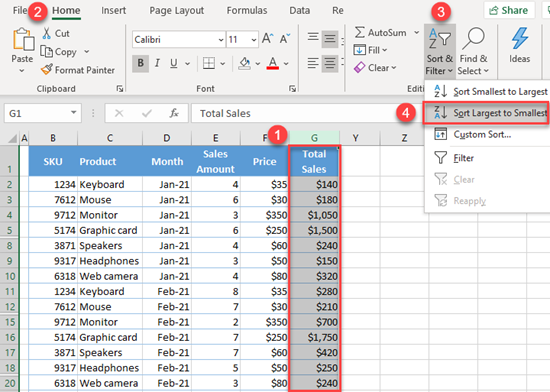Open the Fill dropdown

click(x=370, y=50)
